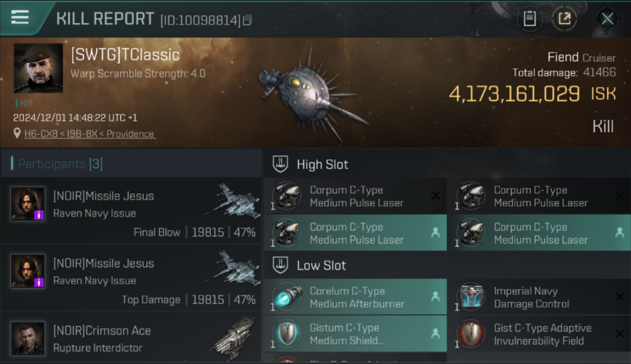Select Corelum C-Type Medium Afterburner item
The image size is (631, 364).
(355, 297)
